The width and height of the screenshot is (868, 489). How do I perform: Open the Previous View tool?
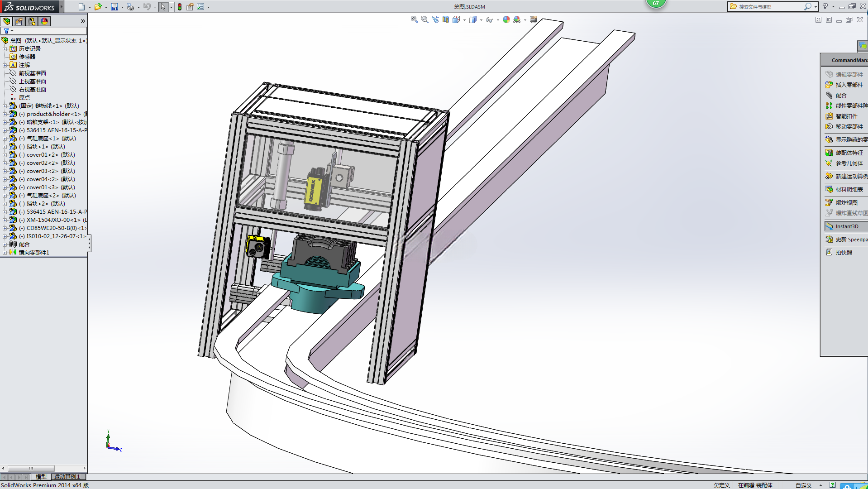pyautogui.click(x=435, y=19)
